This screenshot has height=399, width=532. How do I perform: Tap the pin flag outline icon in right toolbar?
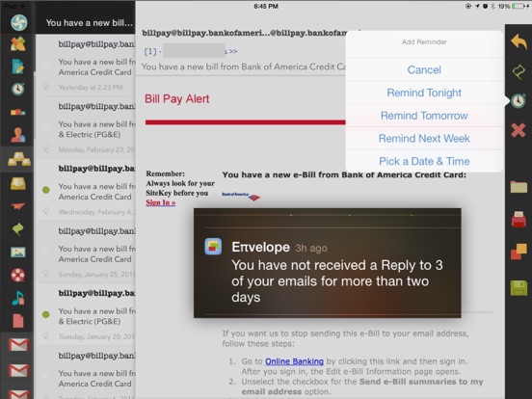519,71
